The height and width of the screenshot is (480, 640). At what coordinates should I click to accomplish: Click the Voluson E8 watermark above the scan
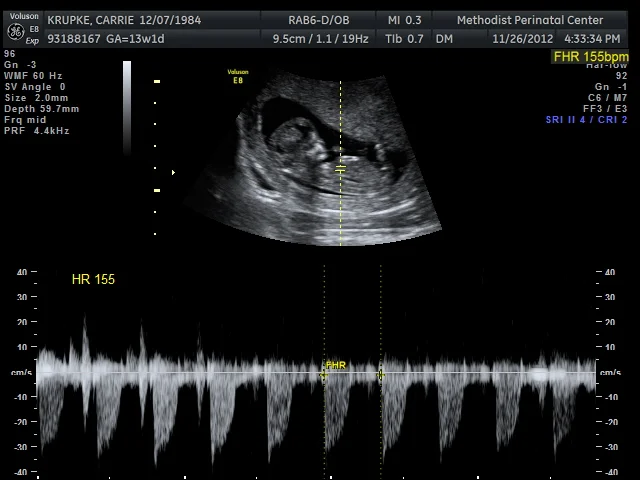[x=238, y=76]
